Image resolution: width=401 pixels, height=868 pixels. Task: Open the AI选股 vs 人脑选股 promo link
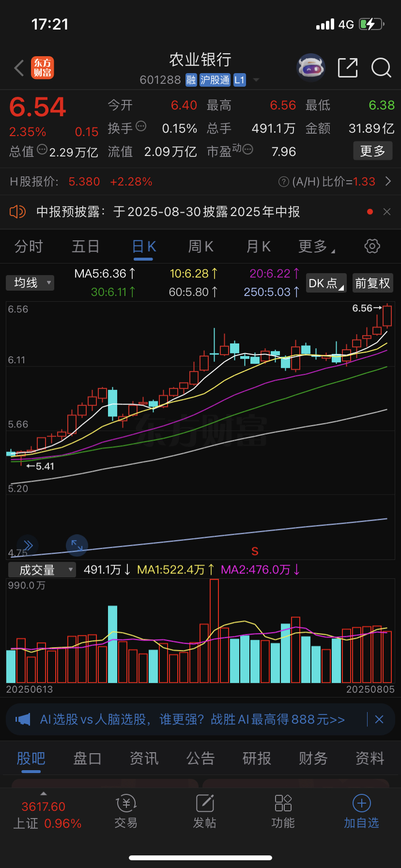pos(192,719)
